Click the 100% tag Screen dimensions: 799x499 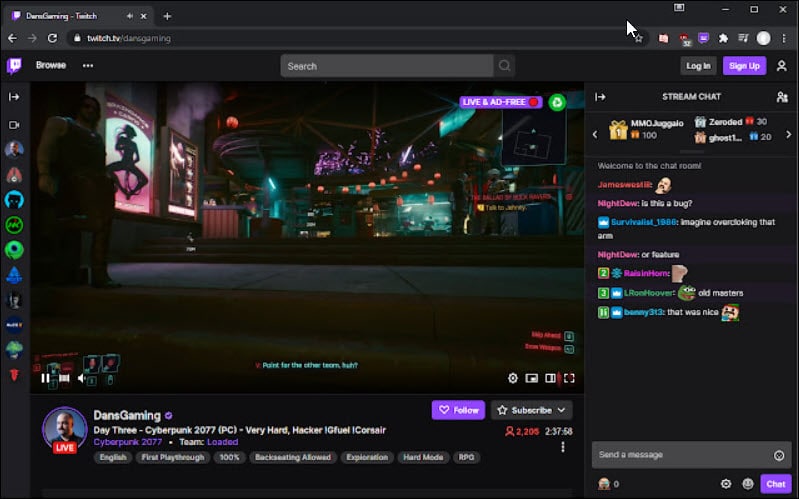pyautogui.click(x=229, y=457)
